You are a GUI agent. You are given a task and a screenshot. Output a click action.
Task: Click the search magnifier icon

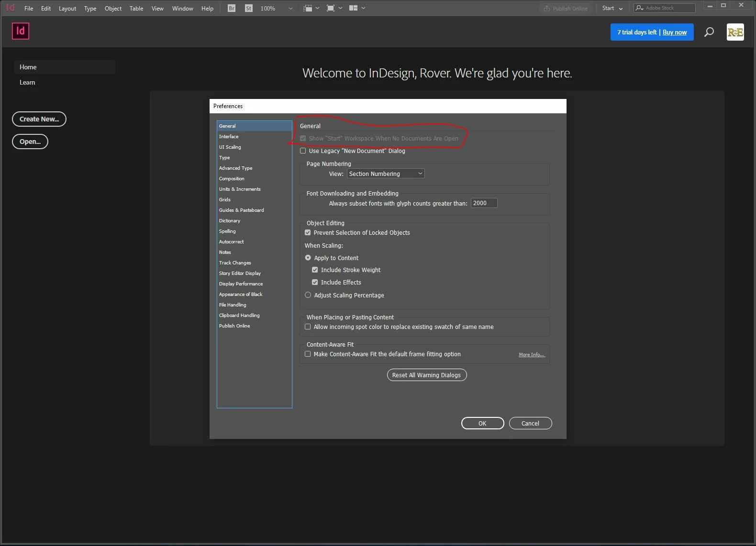[709, 32]
